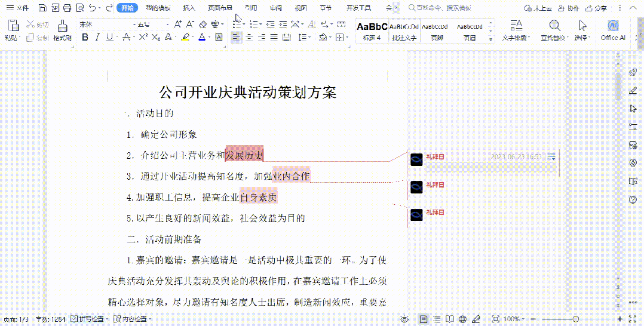Switch to page layout view

[424, 319]
